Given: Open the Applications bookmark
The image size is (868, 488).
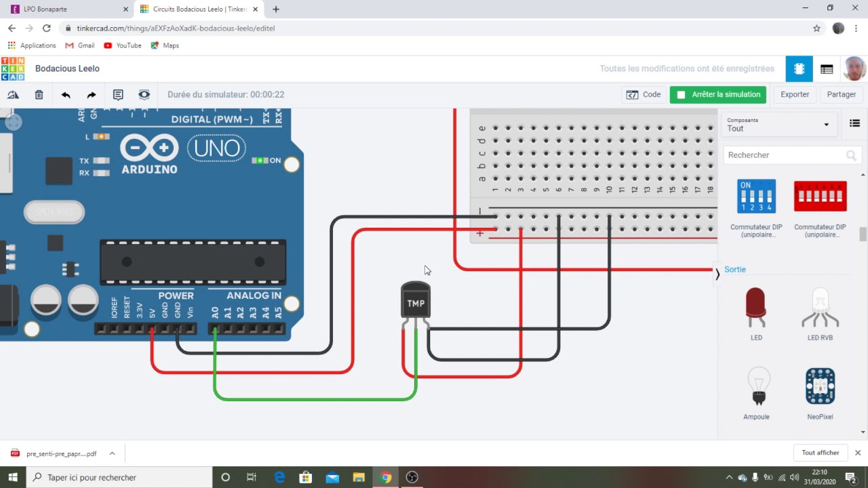Looking at the screenshot, I should 32,45.
